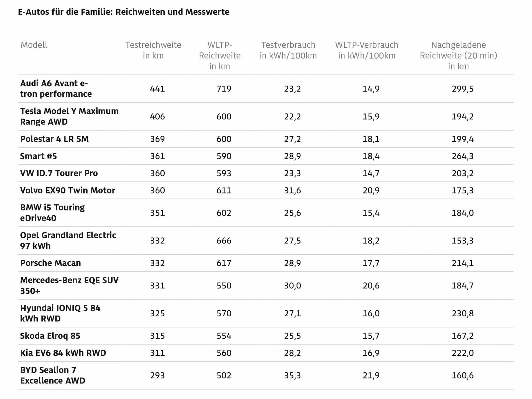
Task: Click the Volvo EX90 Twin Motor model name
Action: (68, 190)
